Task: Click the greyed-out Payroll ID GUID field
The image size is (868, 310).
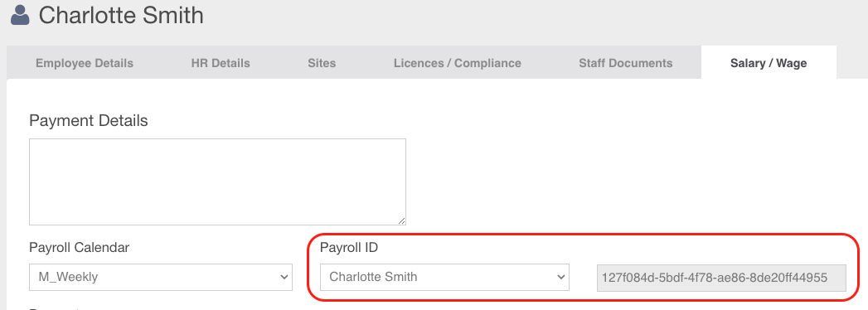Action: [722, 278]
